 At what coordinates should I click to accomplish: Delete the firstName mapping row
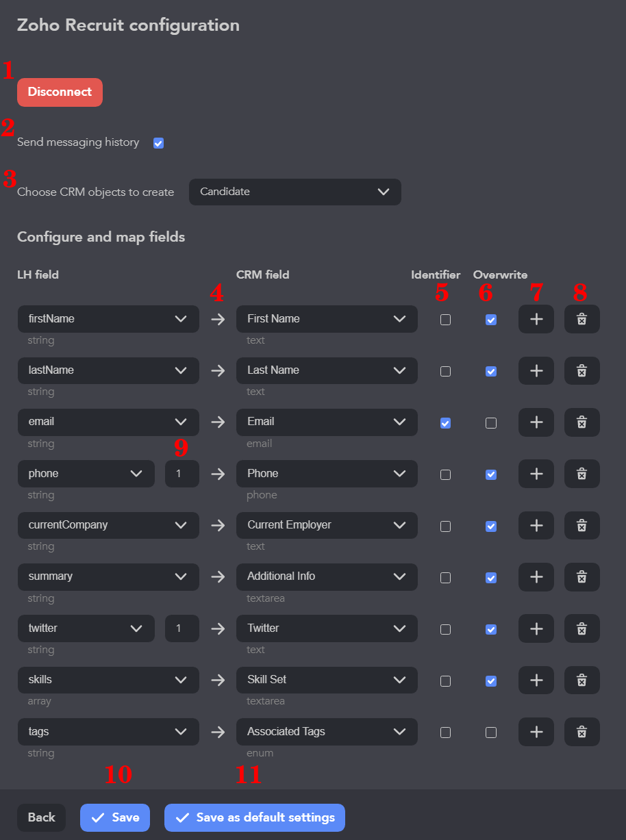pos(582,319)
